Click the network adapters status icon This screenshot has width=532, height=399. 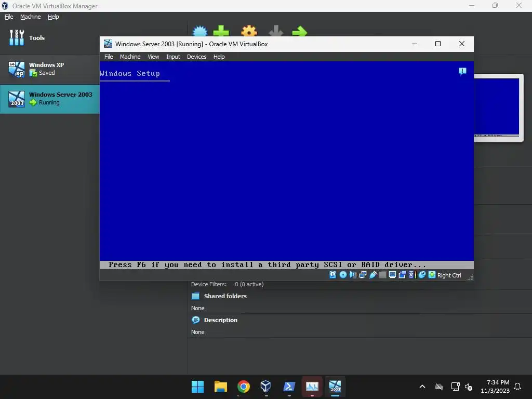coord(363,275)
